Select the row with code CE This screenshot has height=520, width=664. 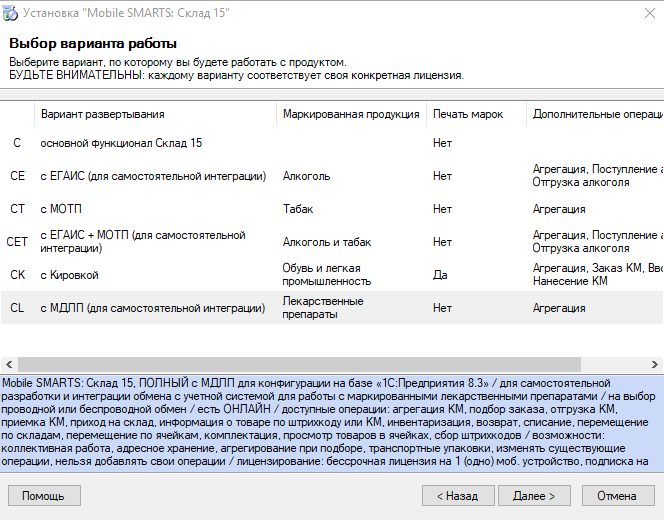coord(332,176)
